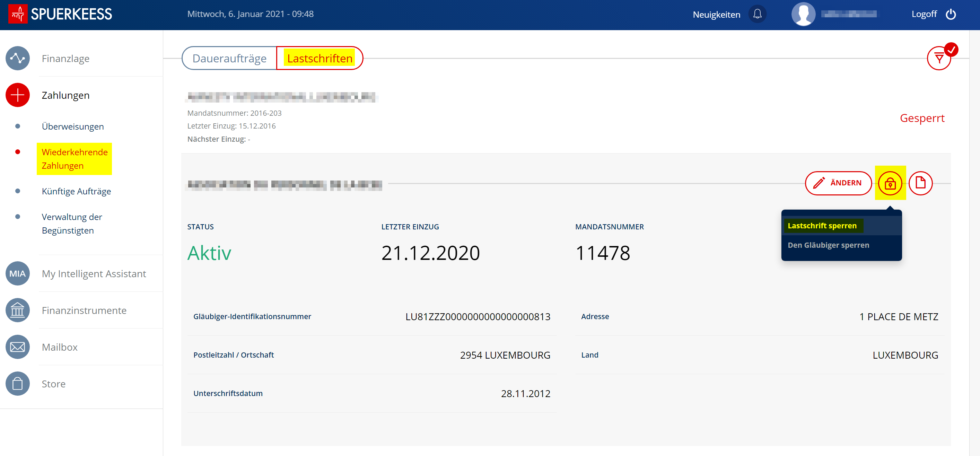Click the red Zahlungen plus icon
The image size is (980, 456).
pos(17,95)
